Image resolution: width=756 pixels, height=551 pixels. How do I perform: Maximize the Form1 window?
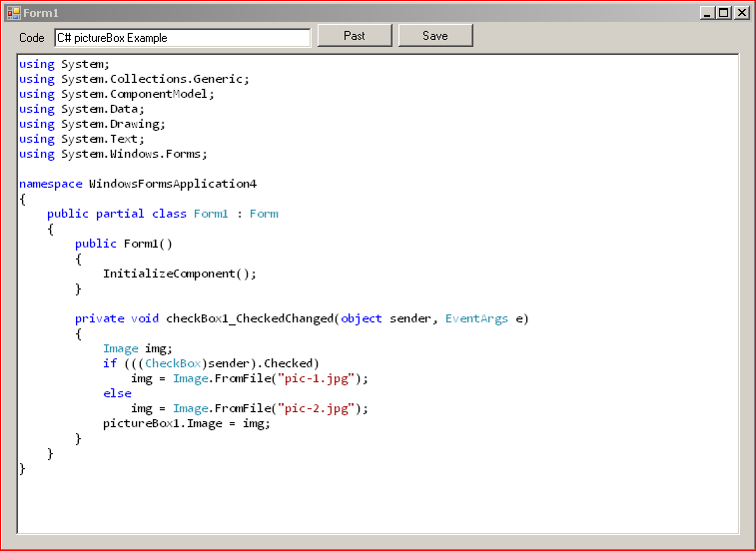tap(724, 13)
